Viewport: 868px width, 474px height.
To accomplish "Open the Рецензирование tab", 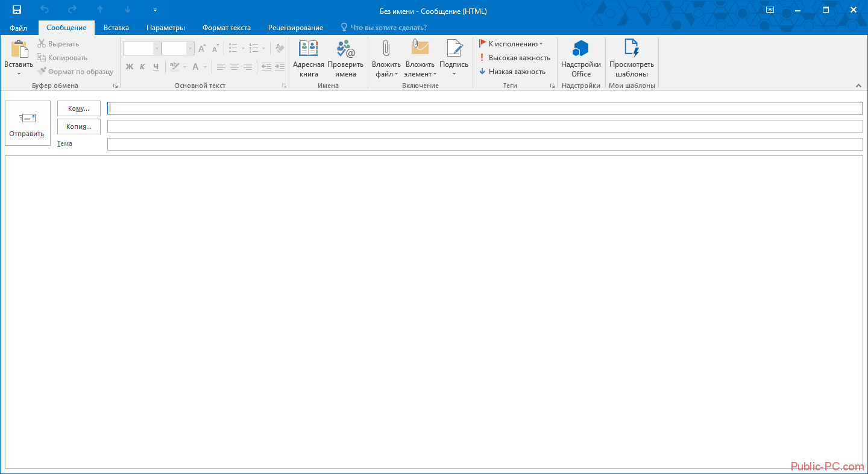I will coord(295,28).
